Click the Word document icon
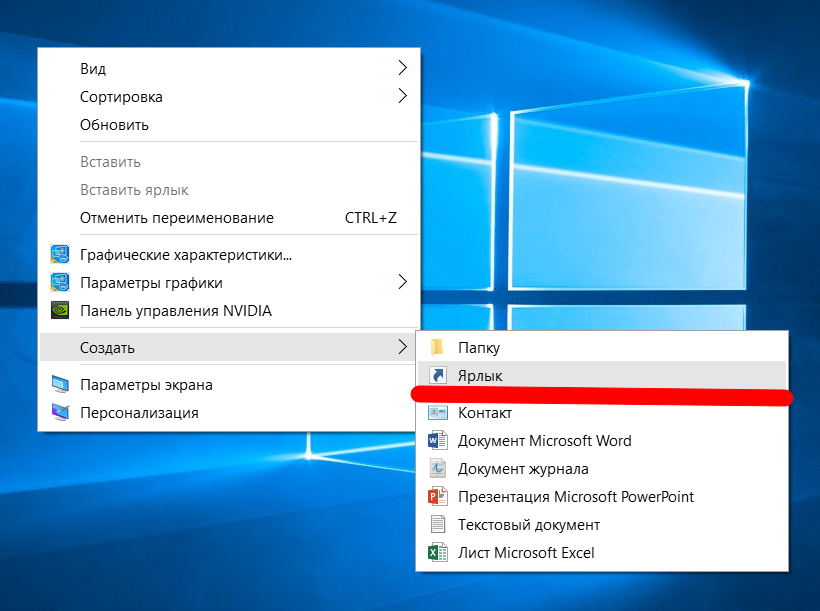This screenshot has width=820, height=611. click(x=438, y=440)
